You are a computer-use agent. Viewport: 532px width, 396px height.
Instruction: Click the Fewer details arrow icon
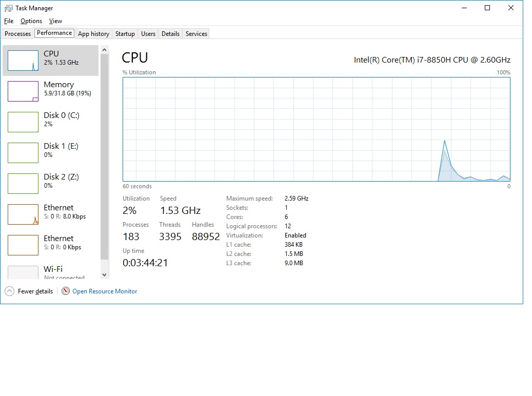[x=10, y=291]
